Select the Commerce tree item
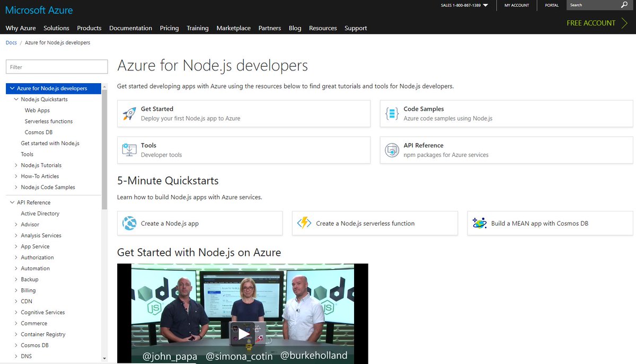The height and width of the screenshot is (364, 636). click(x=34, y=323)
